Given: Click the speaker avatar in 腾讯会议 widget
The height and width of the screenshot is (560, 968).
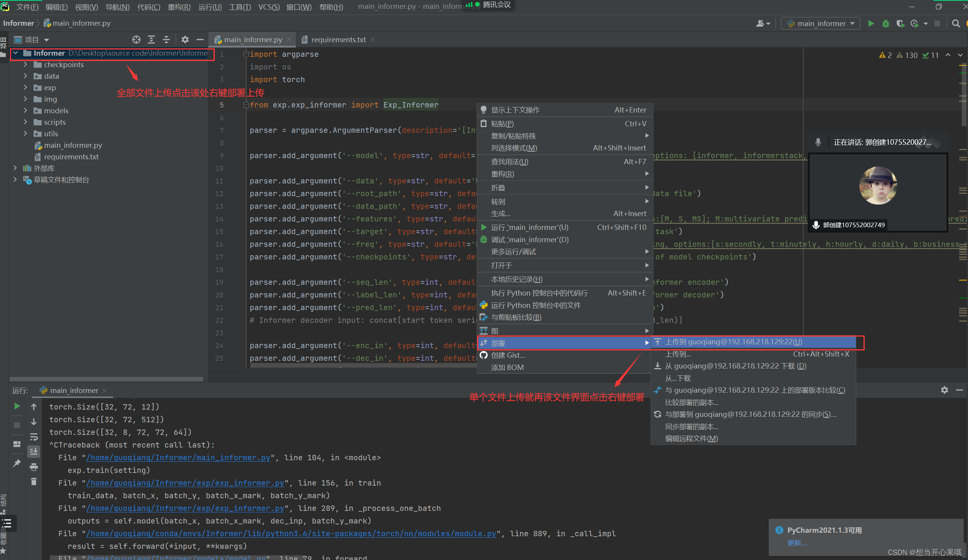Looking at the screenshot, I should tap(878, 186).
